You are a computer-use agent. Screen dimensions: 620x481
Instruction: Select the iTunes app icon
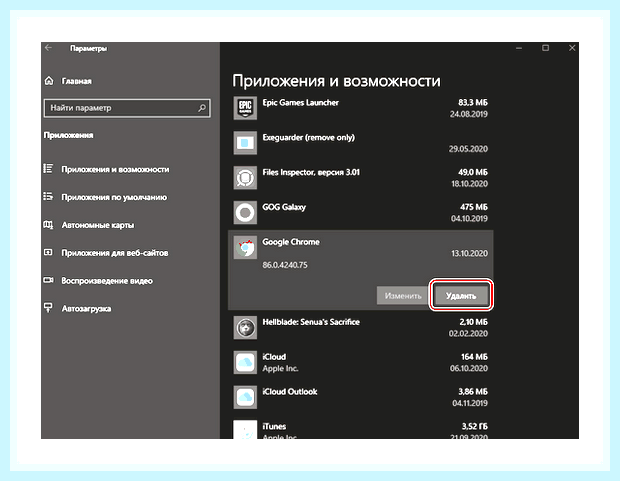[245, 430]
